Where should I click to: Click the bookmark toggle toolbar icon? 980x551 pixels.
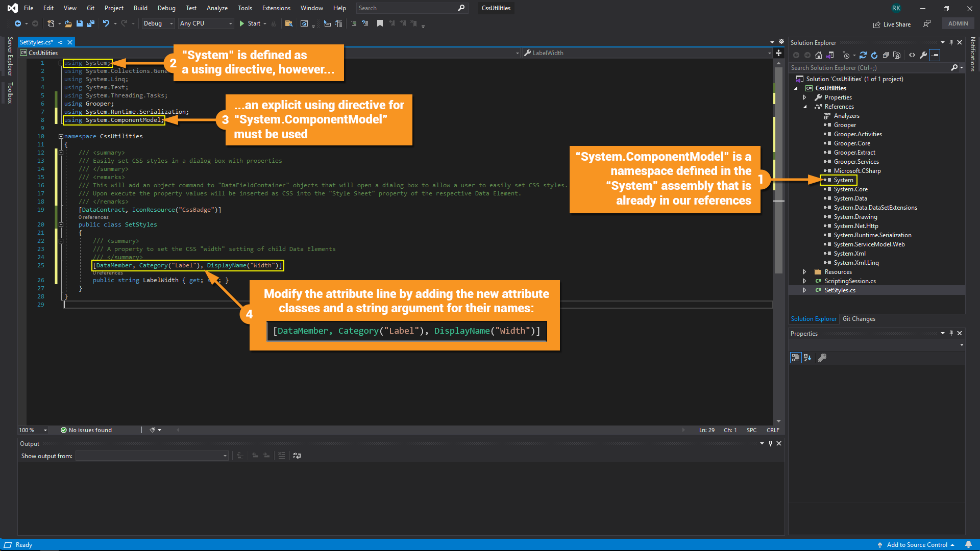coord(380,23)
